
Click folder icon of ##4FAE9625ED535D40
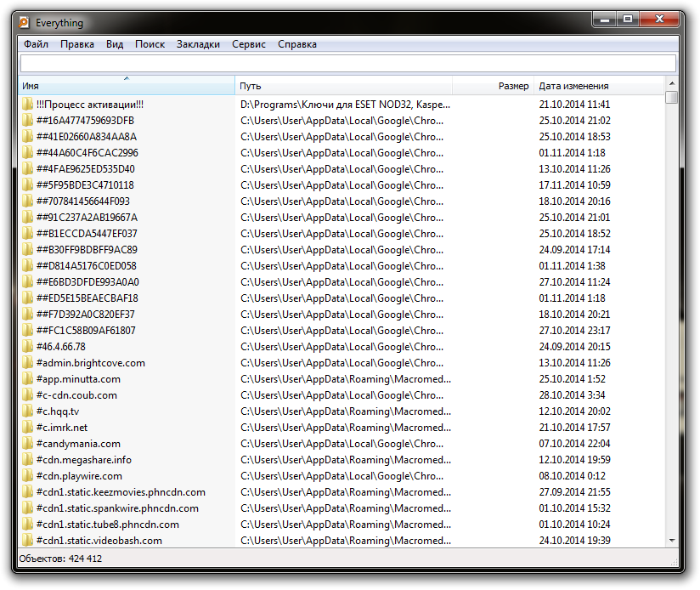[x=28, y=169]
